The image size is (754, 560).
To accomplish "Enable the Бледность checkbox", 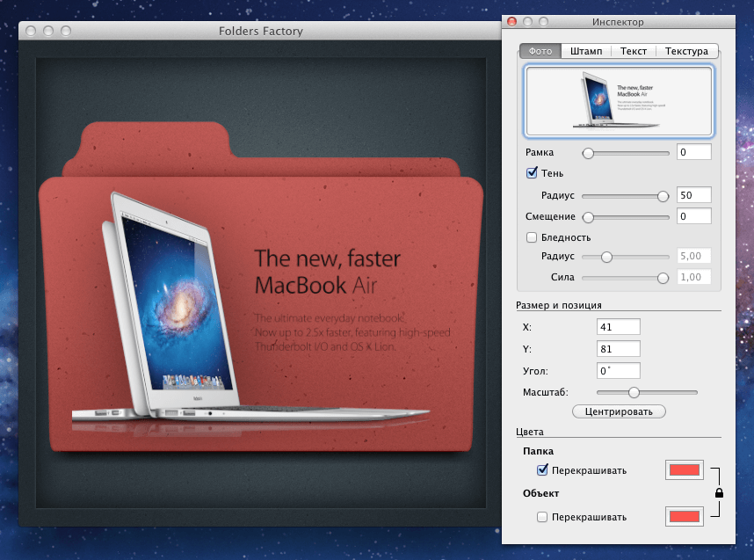I will (532, 236).
